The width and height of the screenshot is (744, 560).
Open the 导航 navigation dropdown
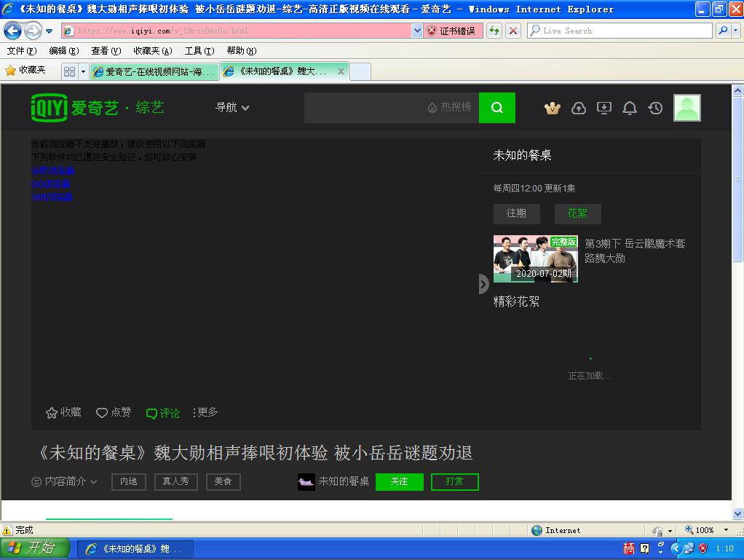232,107
